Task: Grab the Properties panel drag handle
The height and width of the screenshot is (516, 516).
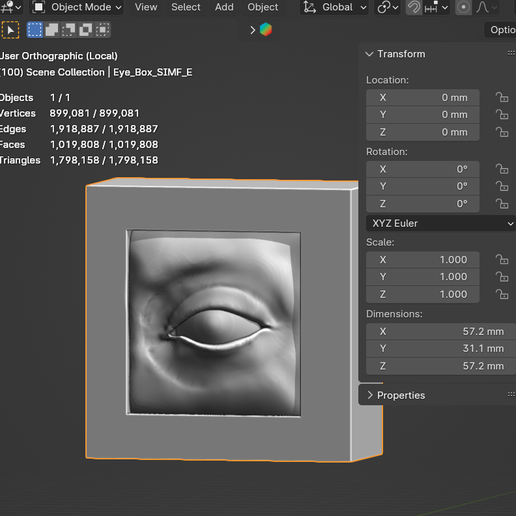Action: 511,395
